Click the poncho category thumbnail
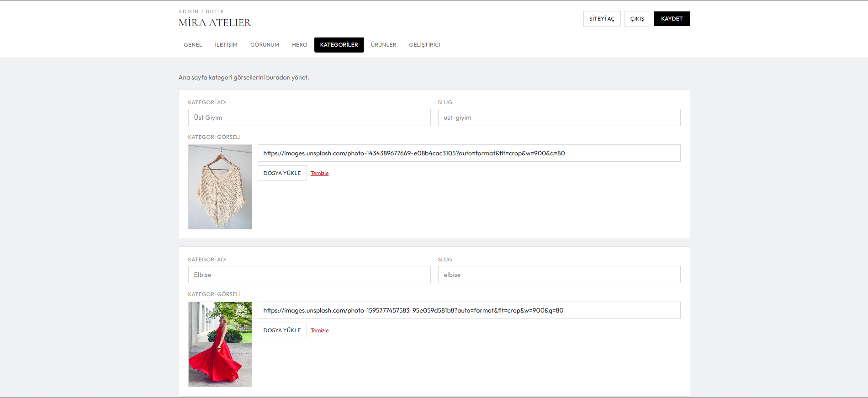The width and height of the screenshot is (868, 398). tap(220, 187)
